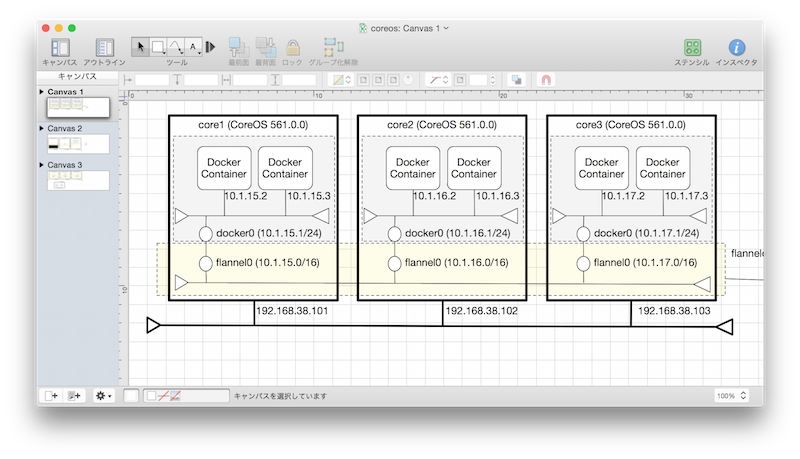Select the arrow selection tool

(141, 46)
